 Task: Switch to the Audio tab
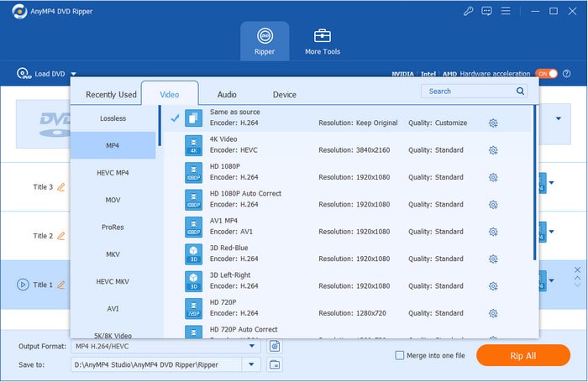click(227, 95)
